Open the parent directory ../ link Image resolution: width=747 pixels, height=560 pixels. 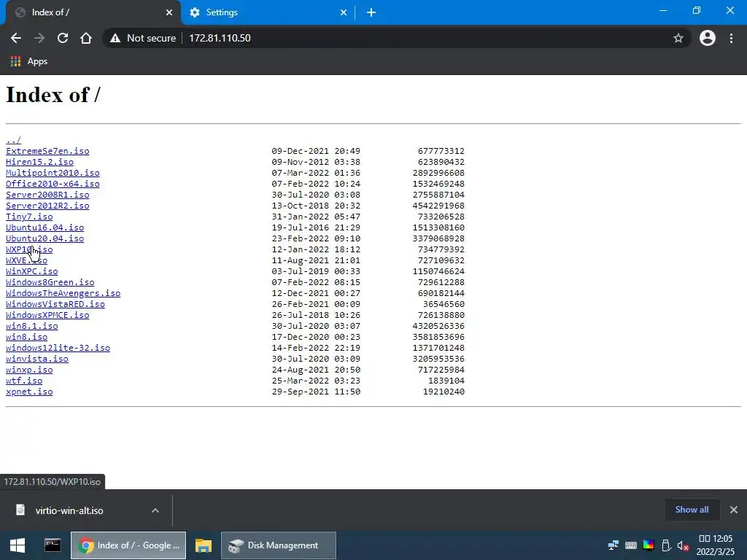(13, 140)
